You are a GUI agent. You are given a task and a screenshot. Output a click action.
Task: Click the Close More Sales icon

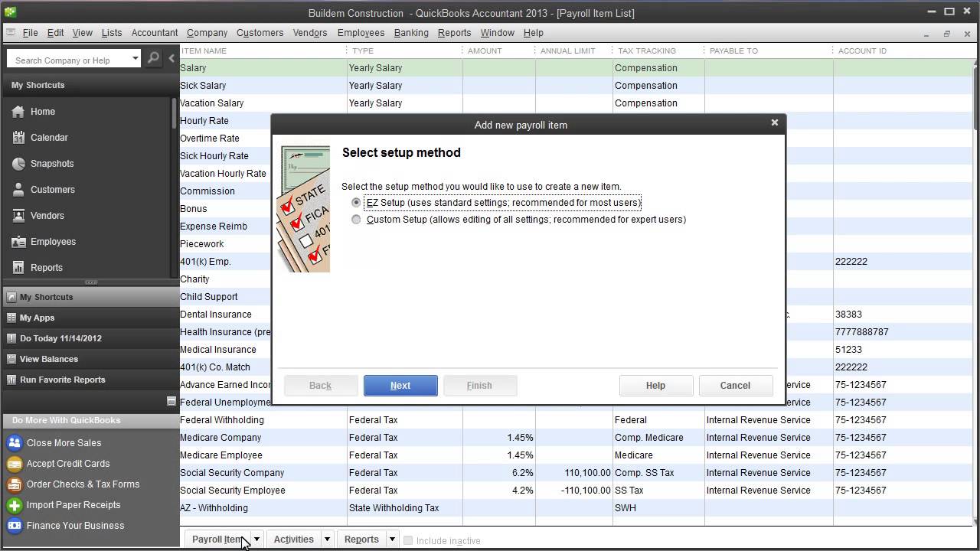point(14,443)
